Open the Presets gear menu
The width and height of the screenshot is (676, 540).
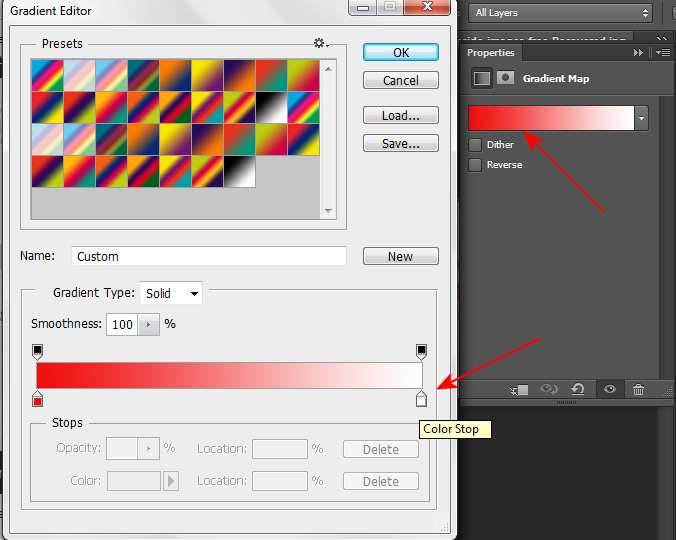[x=321, y=43]
